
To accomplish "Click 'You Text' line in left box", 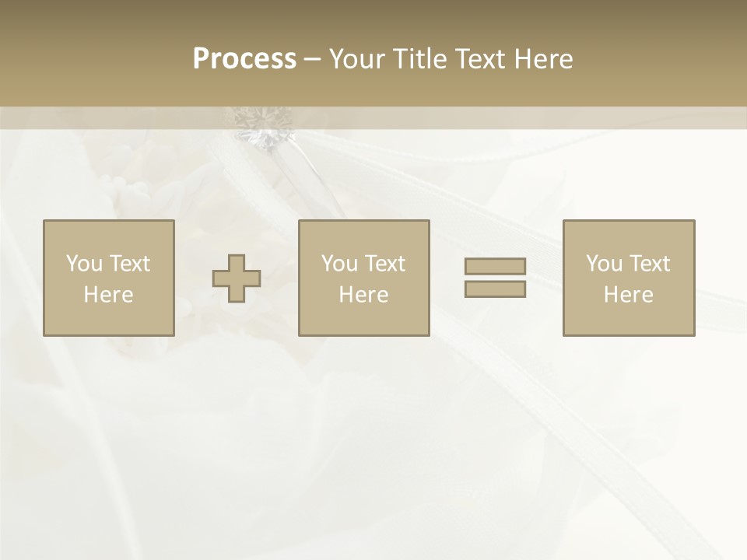I will pyautogui.click(x=108, y=264).
